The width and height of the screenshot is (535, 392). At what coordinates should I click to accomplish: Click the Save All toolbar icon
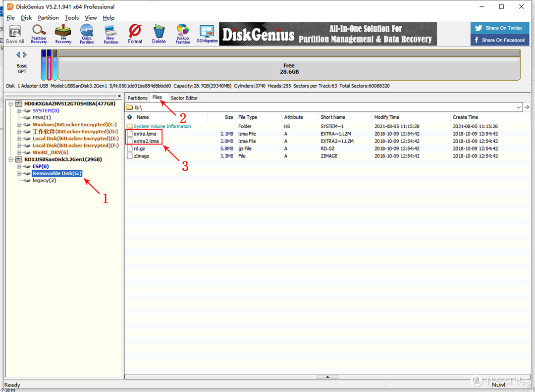click(x=15, y=34)
